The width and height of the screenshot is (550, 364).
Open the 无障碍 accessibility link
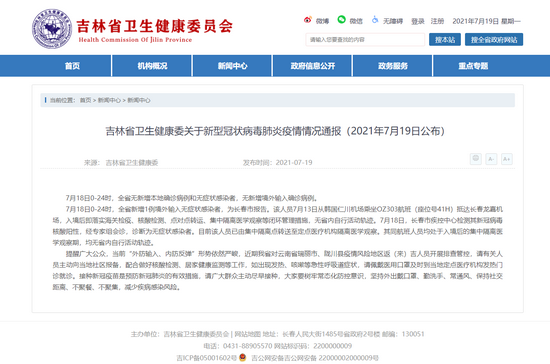tap(393, 21)
